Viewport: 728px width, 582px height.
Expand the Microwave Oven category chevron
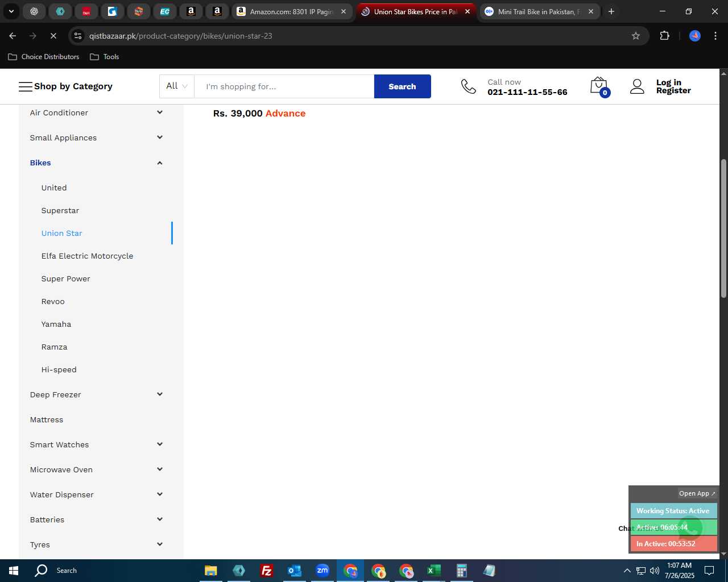(160, 469)
